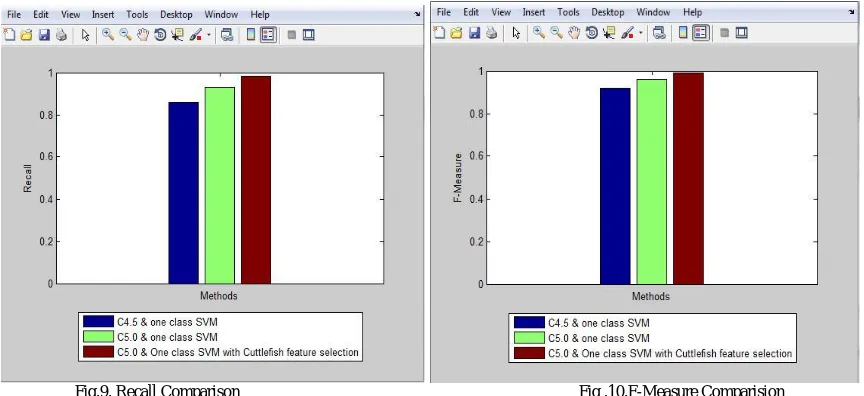The image size is (864, 396).
Task: Click New Figure icon in Recall window
Action: point(9,35)
